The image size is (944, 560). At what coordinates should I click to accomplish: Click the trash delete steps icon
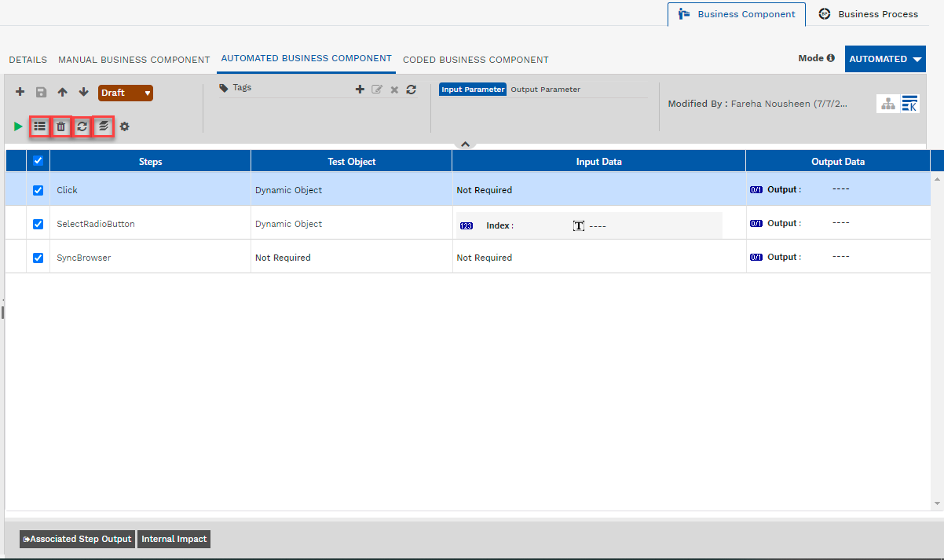coord(61,126)
